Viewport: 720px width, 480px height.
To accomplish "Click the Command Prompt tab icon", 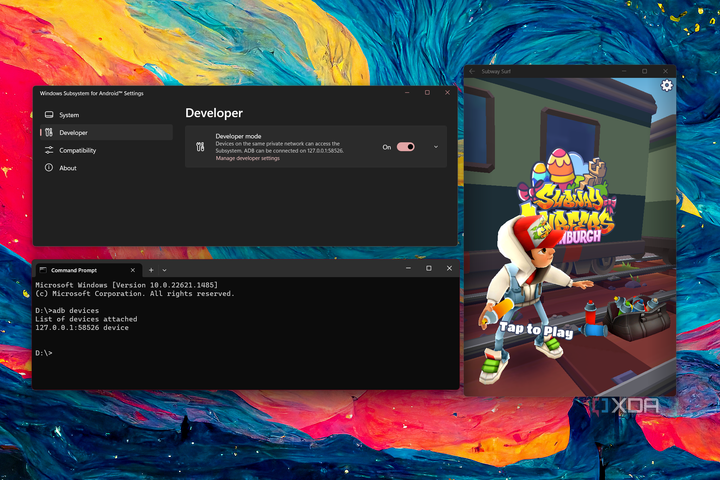I will (43, 270).
